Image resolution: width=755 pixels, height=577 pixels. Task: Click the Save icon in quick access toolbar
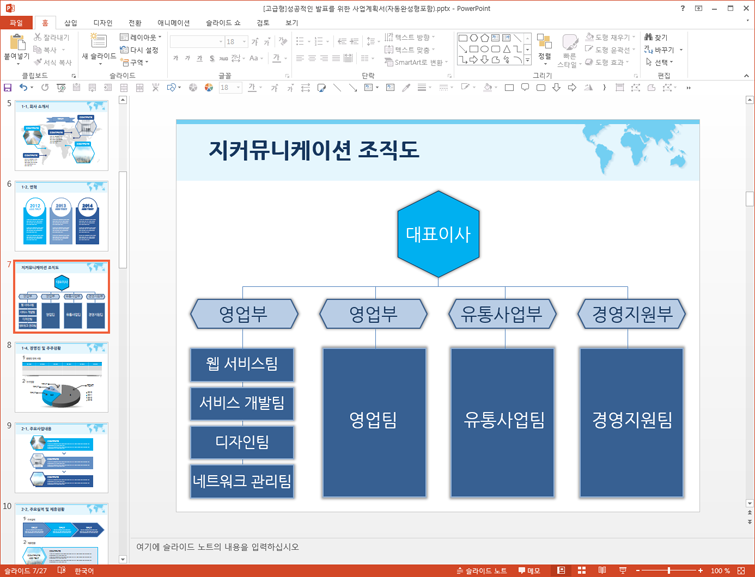click(8, 88)
